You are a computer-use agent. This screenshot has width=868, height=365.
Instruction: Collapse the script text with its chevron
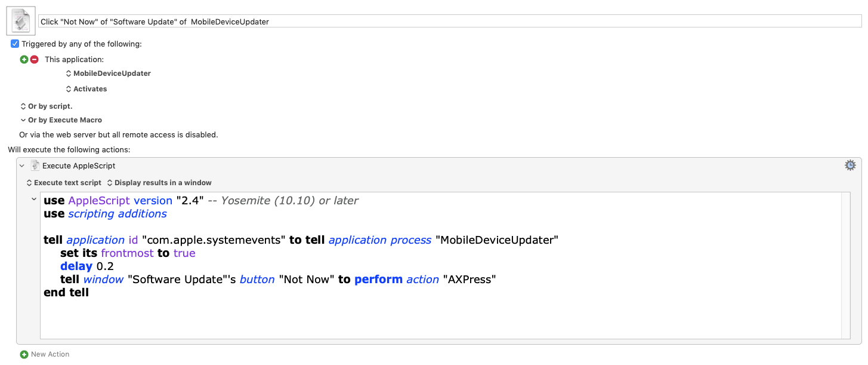[x=34, y=200]
